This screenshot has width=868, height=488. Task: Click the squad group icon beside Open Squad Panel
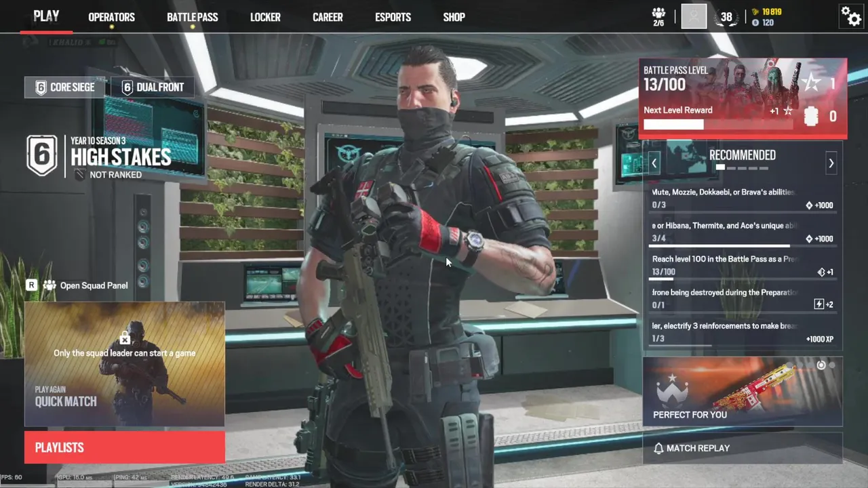[50, 285]
